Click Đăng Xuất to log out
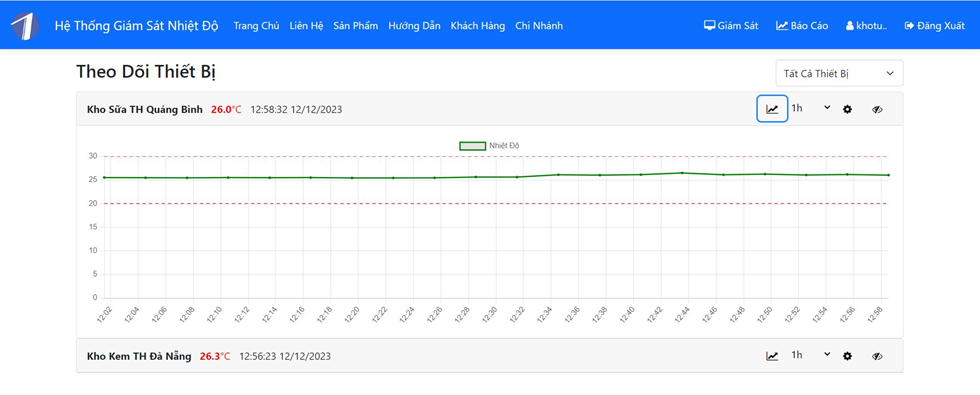 pyautogui.click(x=934, y=26)
